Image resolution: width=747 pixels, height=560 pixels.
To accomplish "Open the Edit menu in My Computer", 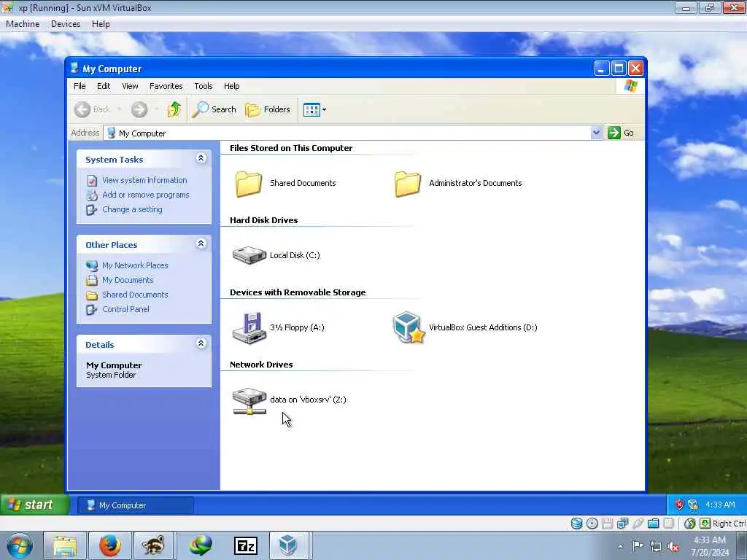I will pyautogui.click(x=104, y=86).
